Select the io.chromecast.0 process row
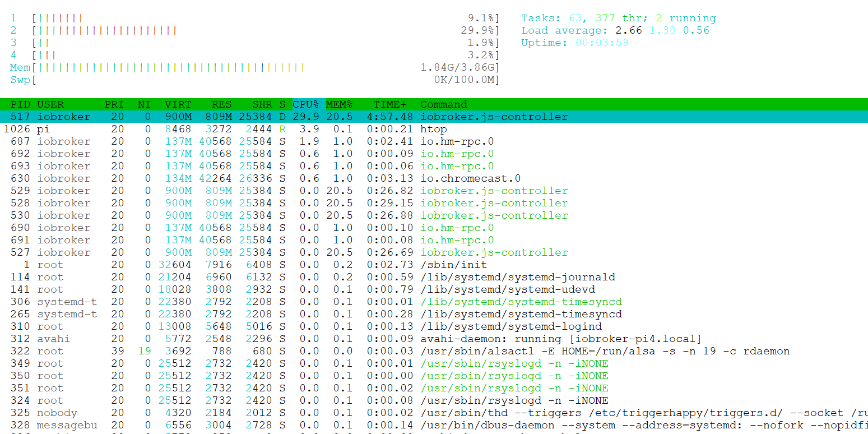The height and width of the screenshot is (434, 868). [x=434, y=178]
